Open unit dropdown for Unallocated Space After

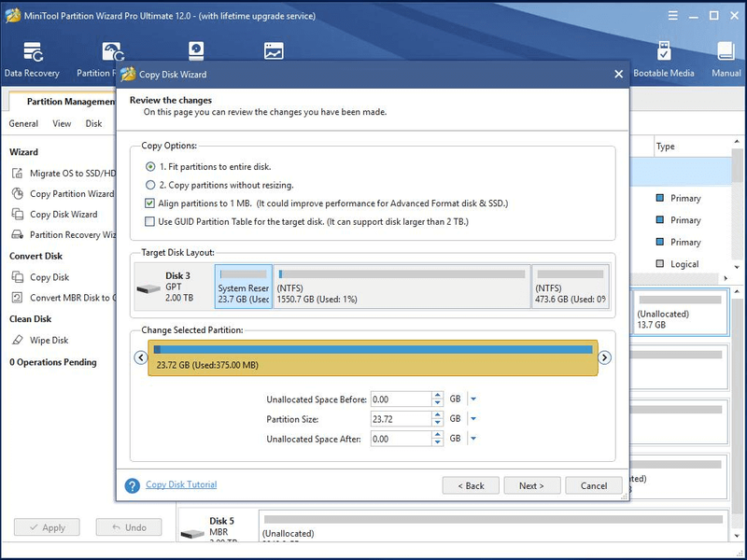[x=473, y=439]
